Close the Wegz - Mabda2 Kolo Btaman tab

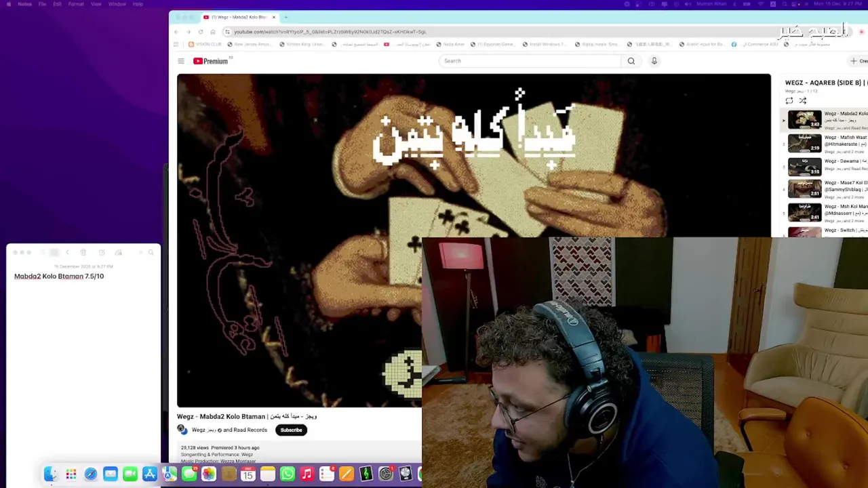click(274, 17)
